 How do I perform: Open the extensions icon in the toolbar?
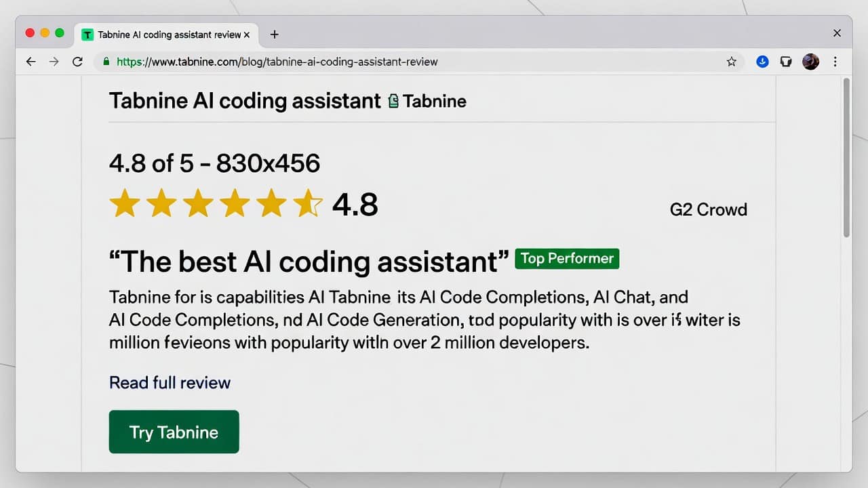click(x=786, y=62)
